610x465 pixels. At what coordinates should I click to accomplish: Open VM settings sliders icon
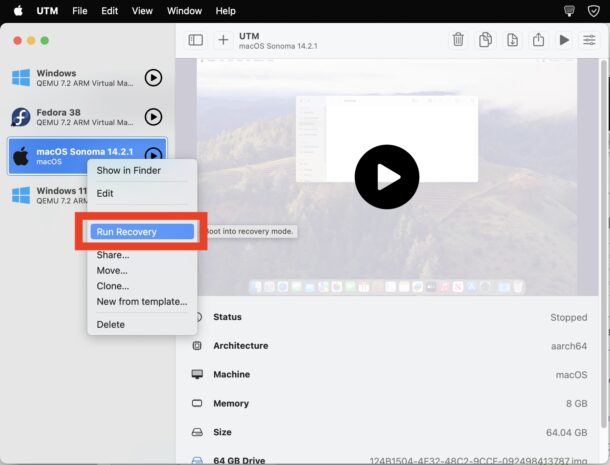pyautogui.click(x=590, y=40)
